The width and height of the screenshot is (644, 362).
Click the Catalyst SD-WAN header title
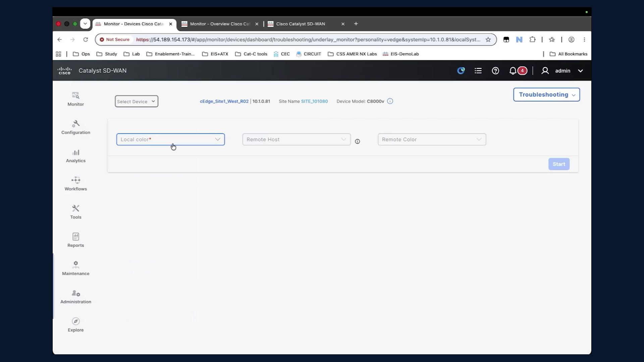coord(102,71)
